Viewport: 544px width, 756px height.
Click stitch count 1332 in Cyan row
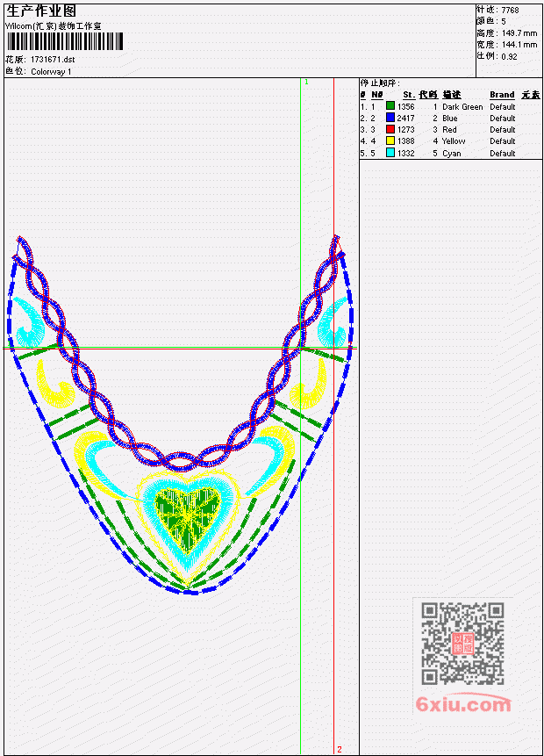(405, 154)
